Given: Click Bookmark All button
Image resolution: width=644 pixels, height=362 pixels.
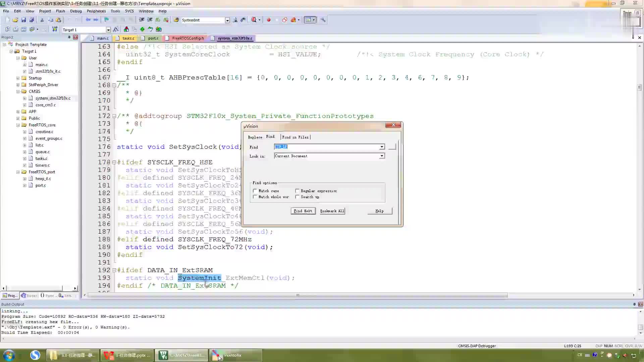Looking at the screenshot, I should point(332,211).
